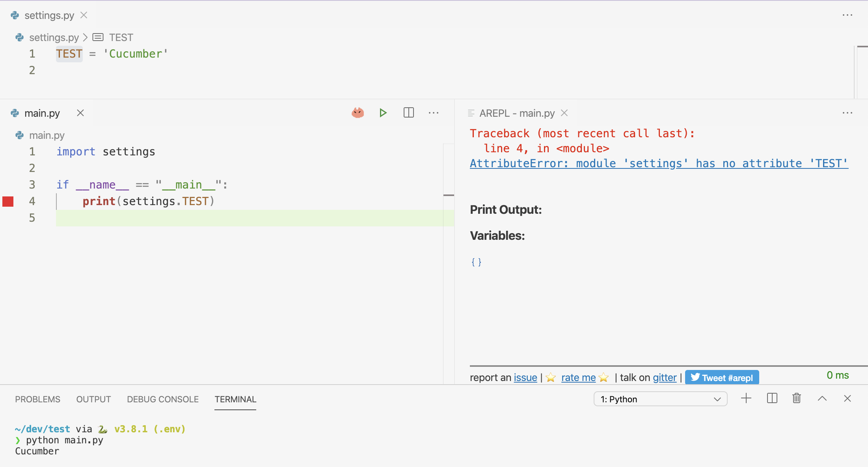Click the orange AREPL icon in the editor toolbar
This screenshot has width=868, height=467.
[x=357, y=113]
